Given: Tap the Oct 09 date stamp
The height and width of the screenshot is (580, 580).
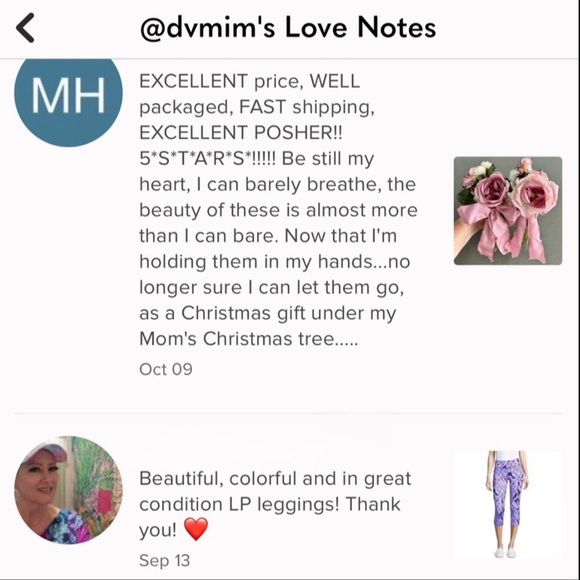Looking at the screenshot, I should coord(166,369).
